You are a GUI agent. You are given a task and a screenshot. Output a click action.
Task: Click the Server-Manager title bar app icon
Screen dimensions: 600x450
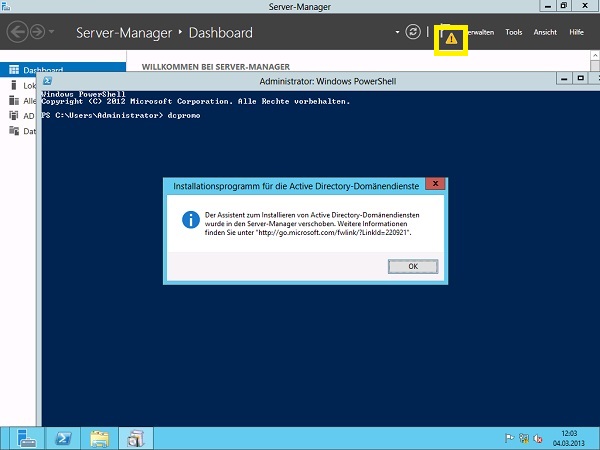[x=6, y=6]
